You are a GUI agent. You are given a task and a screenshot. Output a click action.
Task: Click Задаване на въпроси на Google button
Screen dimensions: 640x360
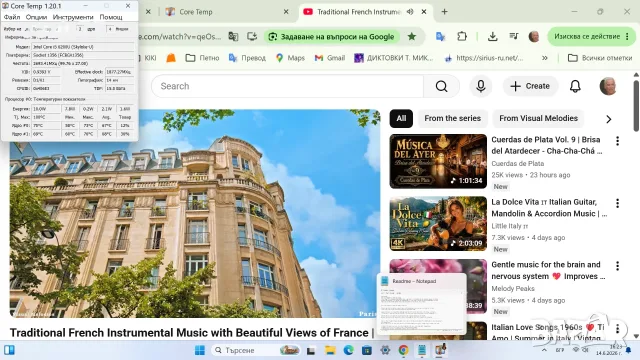(331, 37)
